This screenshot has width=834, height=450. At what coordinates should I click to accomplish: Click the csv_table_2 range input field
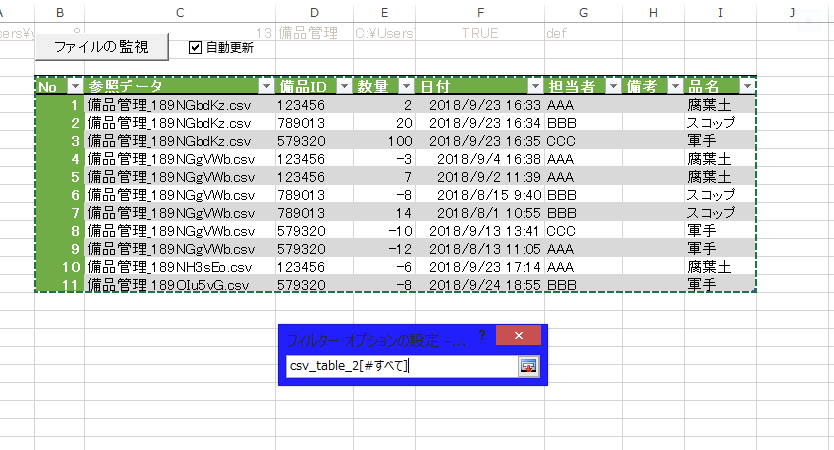pos(400,366)
